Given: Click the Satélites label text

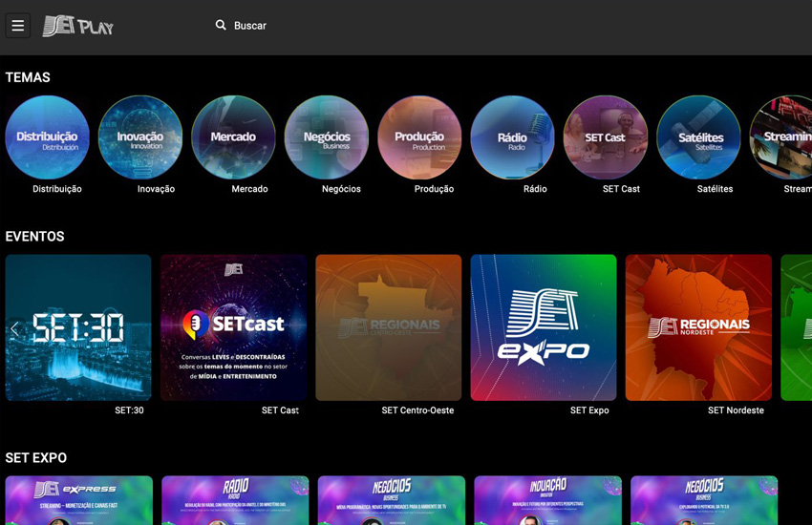Looking at the screenshot, I should click(x=715, y=189).
